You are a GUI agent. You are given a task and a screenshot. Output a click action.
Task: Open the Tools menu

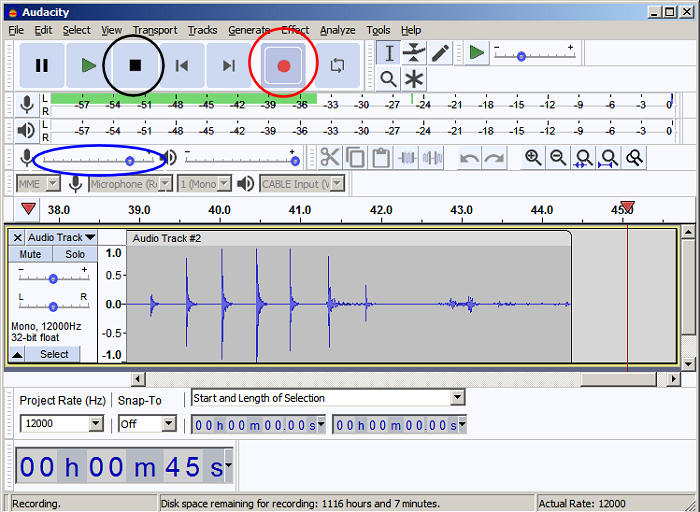pos(378,30)
